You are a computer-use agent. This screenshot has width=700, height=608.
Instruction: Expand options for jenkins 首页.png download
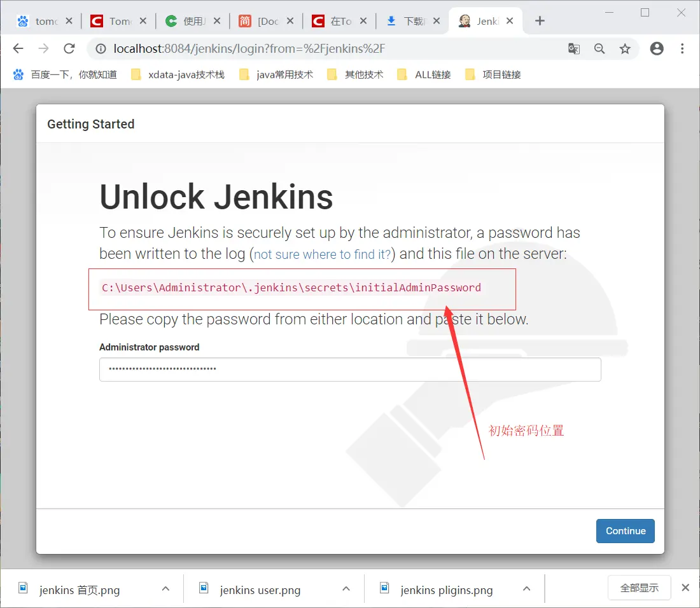tap(165, 588)
